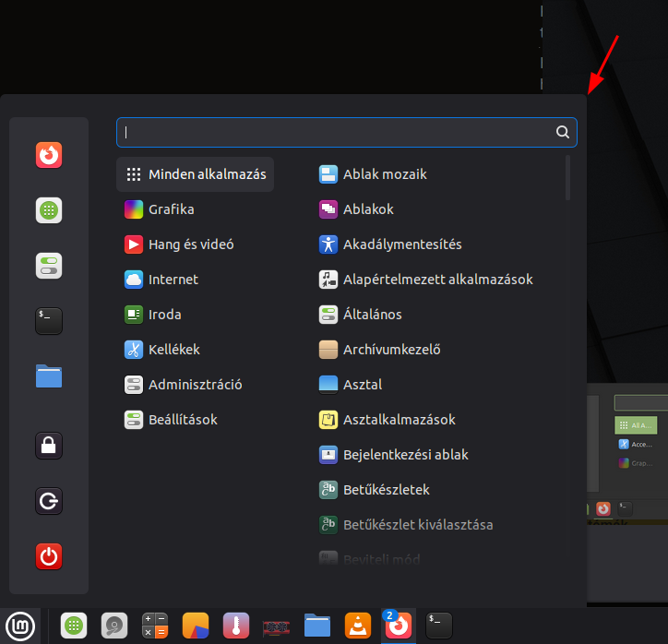
Task: Switch to Firefox windows in the panel
Action: [399, 626]
